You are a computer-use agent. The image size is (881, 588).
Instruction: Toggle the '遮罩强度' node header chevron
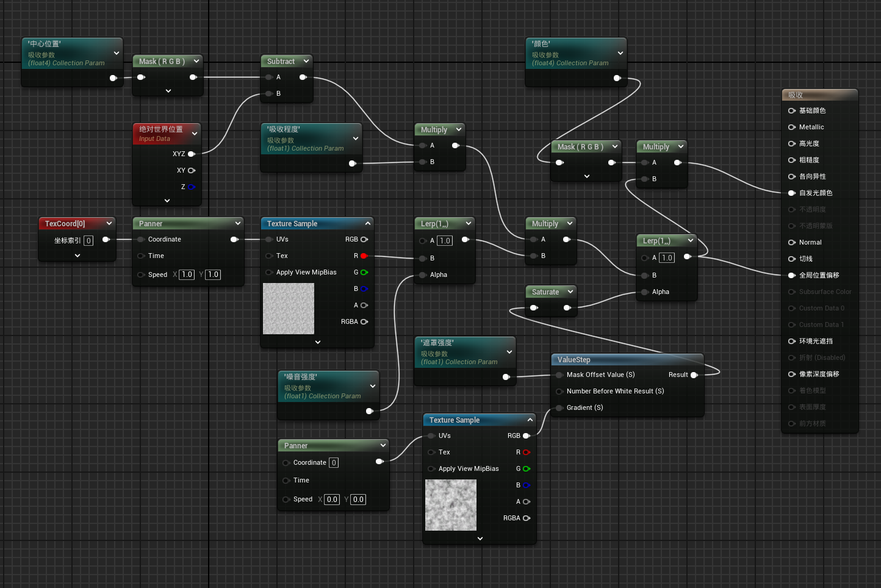[509, 352]
